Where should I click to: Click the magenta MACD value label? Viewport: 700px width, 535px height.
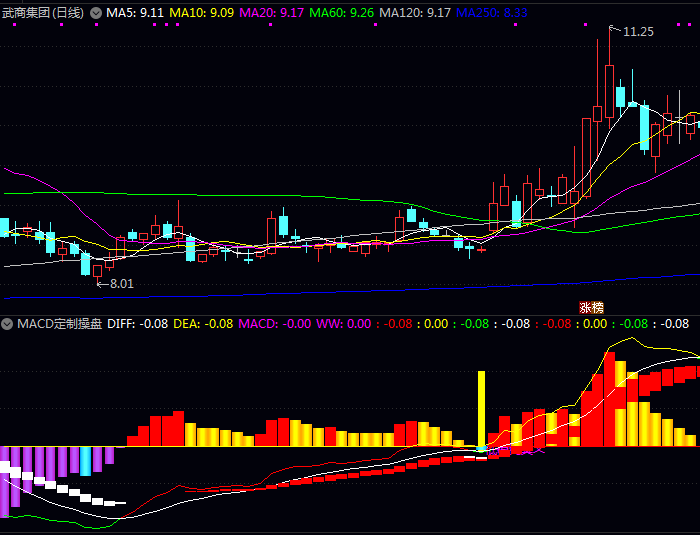274,324
